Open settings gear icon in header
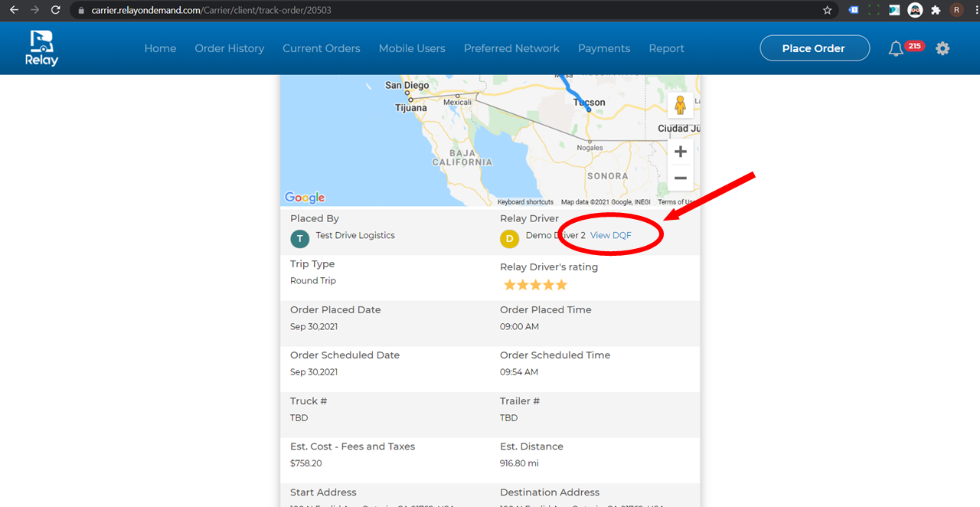 click(942, 48)
